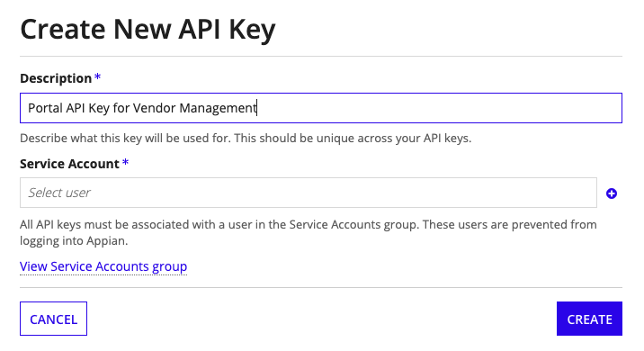The image size is (644, 351).
Task: Click the help text 'Describe what this key will be used for'
Action: [246, 138]
